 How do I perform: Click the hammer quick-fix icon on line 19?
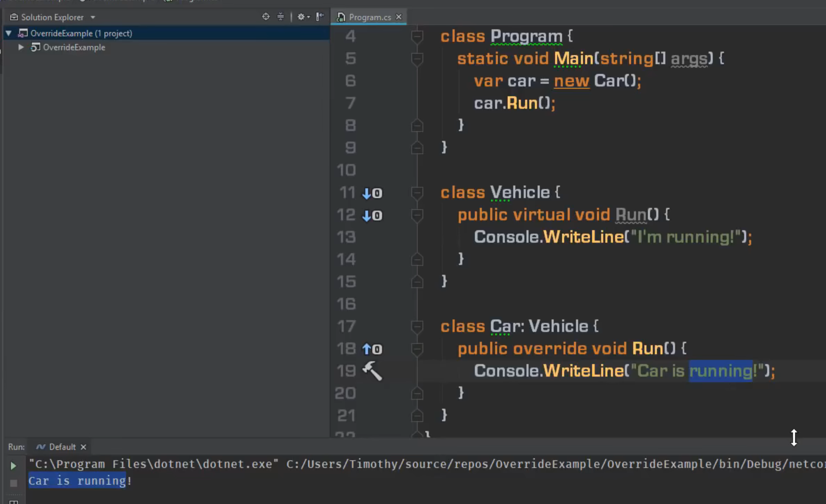372,371
